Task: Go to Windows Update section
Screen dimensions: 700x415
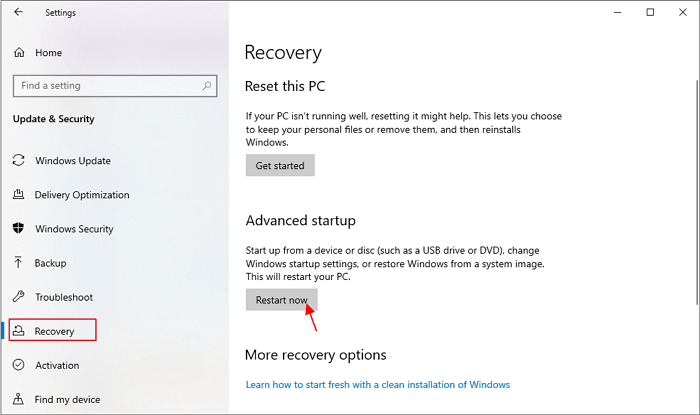Action: point(72,161)
